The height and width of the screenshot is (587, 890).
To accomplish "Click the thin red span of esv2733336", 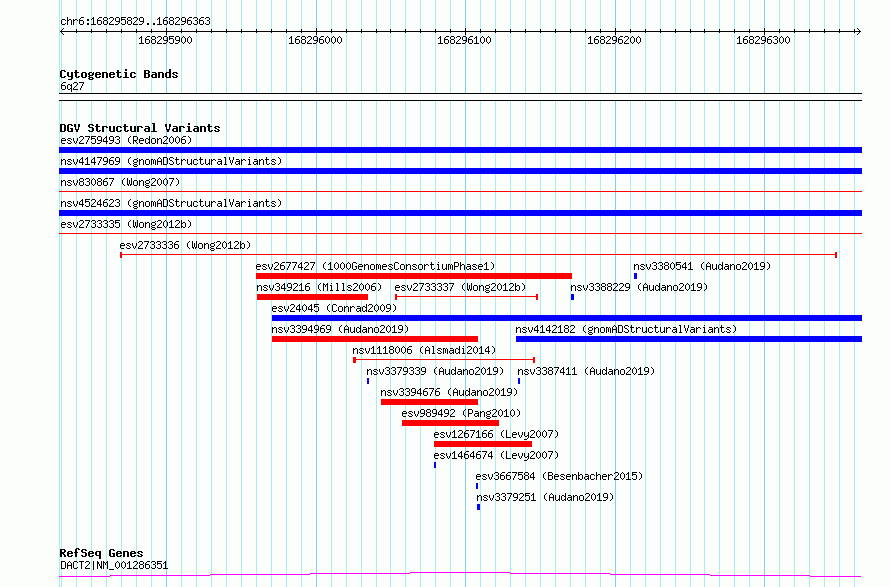I will coord(478,255).
